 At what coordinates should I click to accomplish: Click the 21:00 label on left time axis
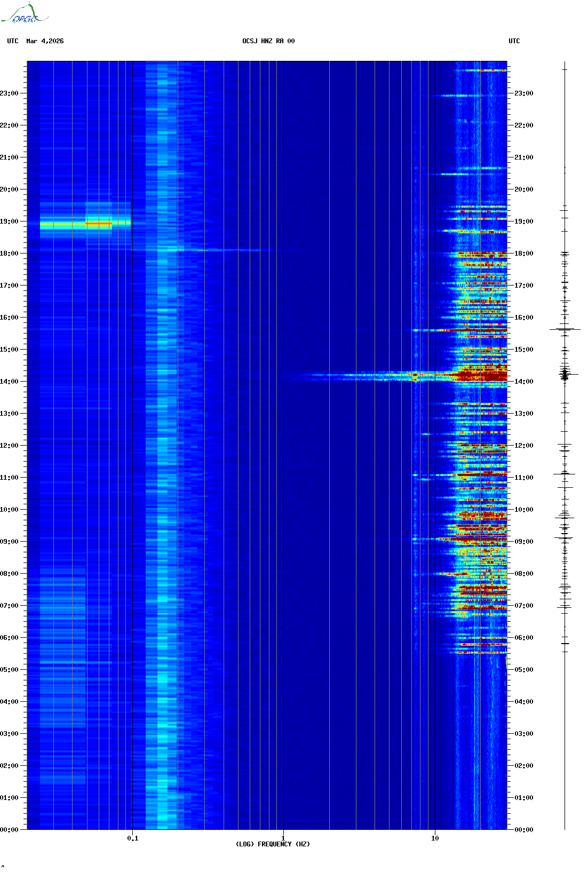pyautogui.click(x=9, y=157)
